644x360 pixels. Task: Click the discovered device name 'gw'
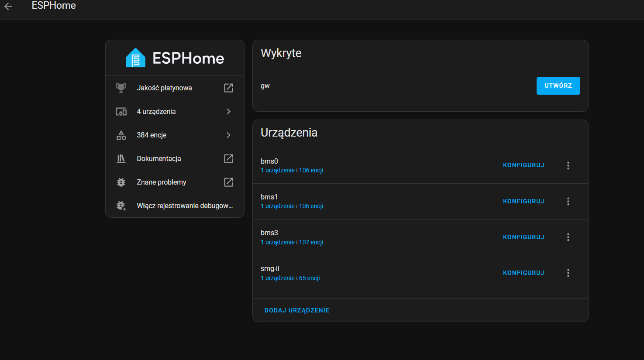point(265,86)
